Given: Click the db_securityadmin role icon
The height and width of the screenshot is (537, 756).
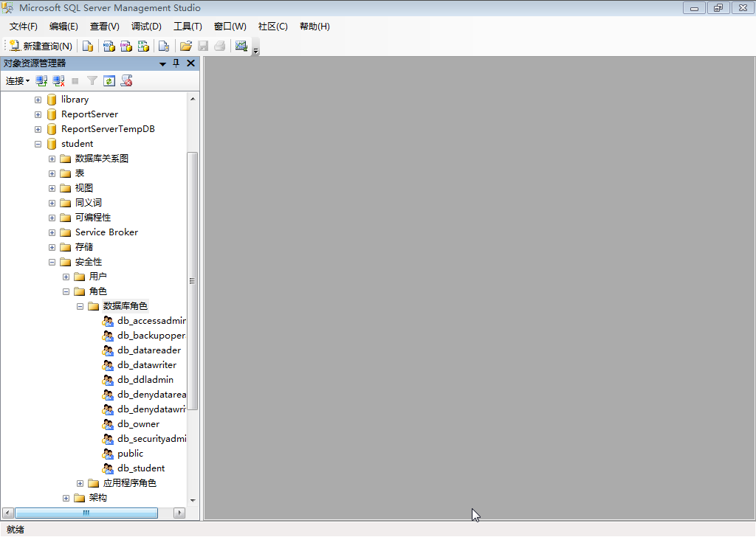Looking at the screenshot, I should click(108, 439).
